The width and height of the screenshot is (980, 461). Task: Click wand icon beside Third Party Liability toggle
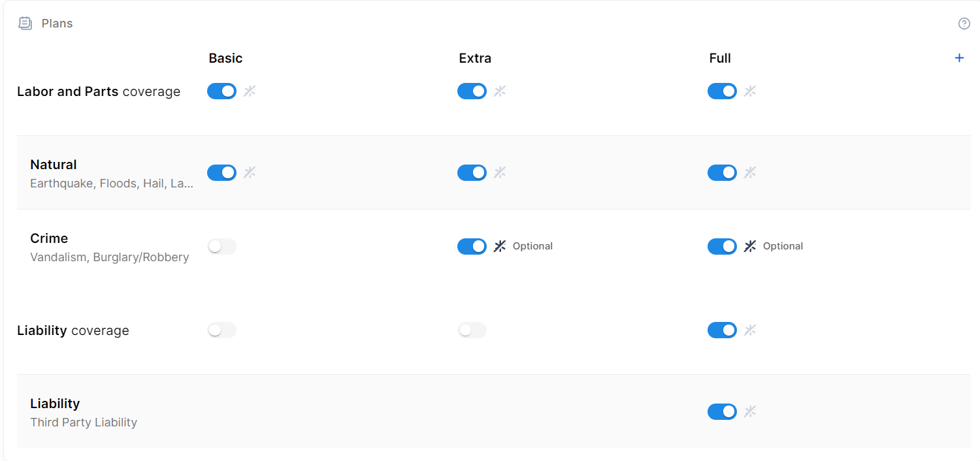(x=750, y=411)
